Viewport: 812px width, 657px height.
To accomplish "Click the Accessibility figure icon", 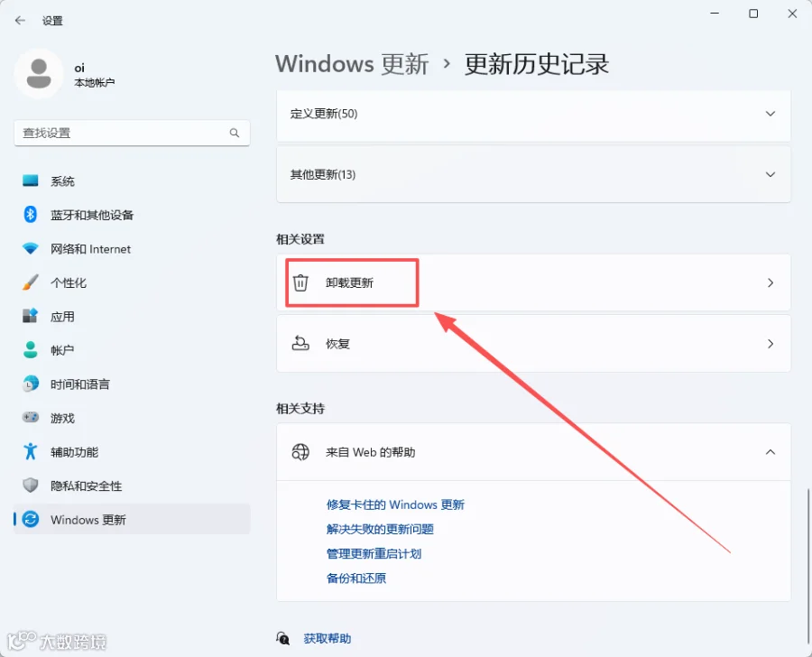I will point(31,451).
